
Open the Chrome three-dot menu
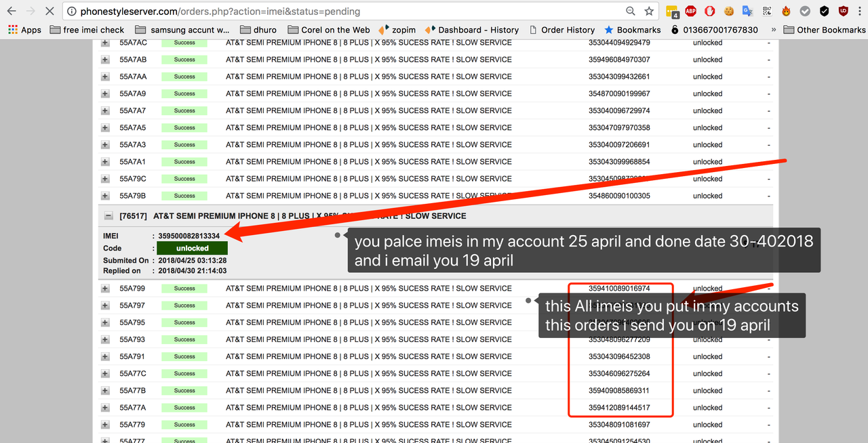(860, 11)
